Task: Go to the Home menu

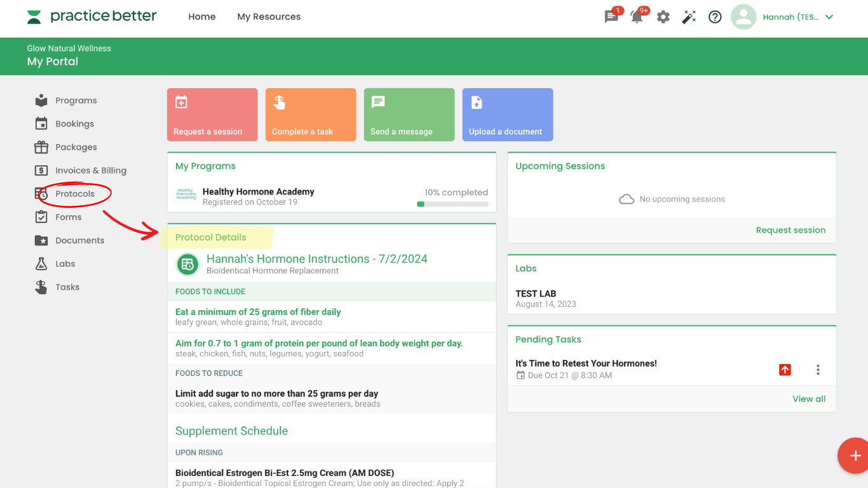Action: pos(202,17)
